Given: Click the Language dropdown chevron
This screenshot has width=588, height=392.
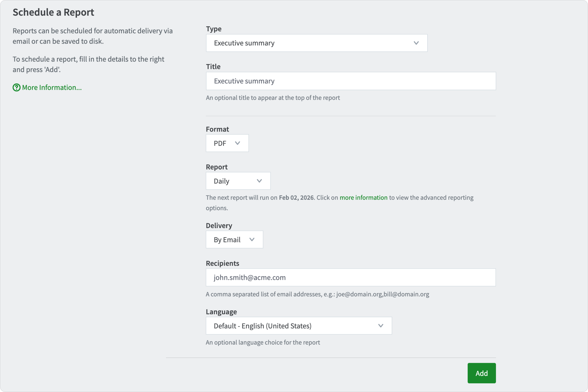Looking at the screenshot, I should 381,325.
